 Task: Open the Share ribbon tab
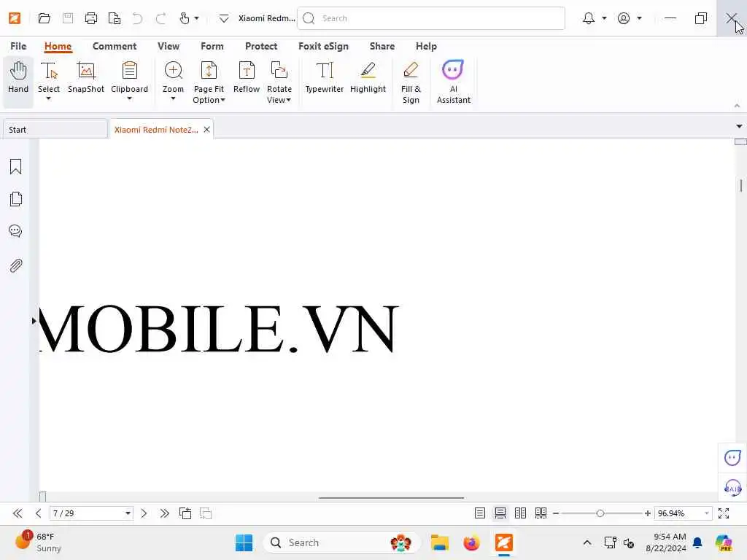point(382,46)
